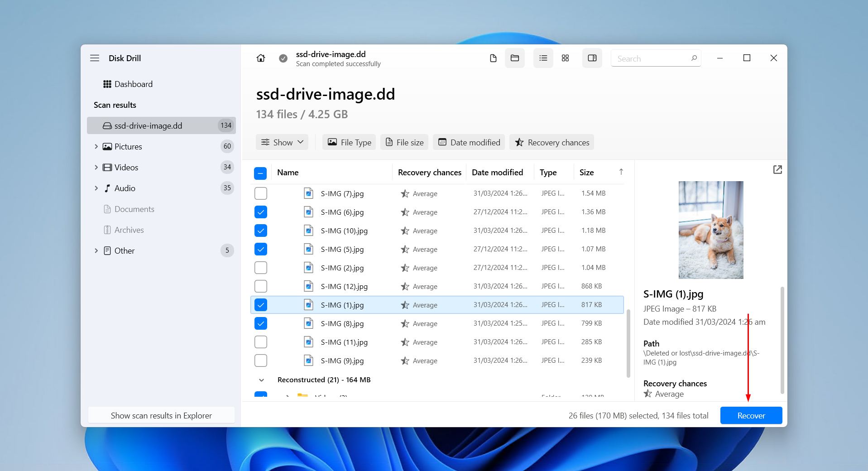Open the Recovery chances filter
Screen dimensions: 868x471
click(551, 142)
